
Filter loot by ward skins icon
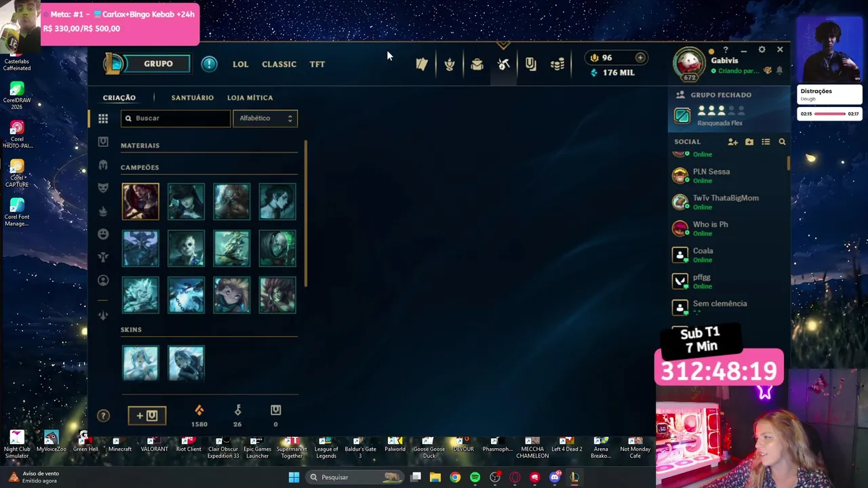(103, 257)
